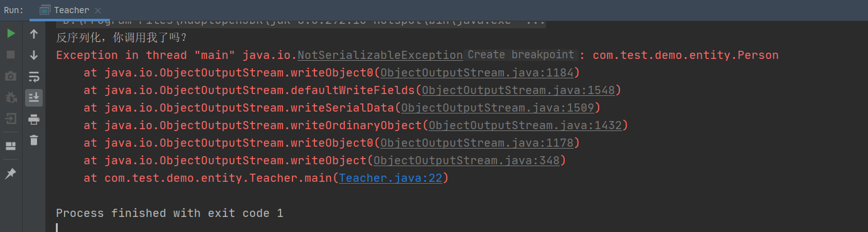Clear all console output with trash icon
868x232 pixels.
tap(34, 140)
